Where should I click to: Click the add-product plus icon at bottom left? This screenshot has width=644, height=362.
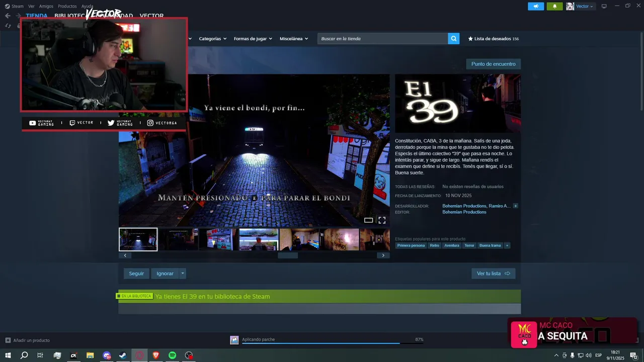(8, 340)
